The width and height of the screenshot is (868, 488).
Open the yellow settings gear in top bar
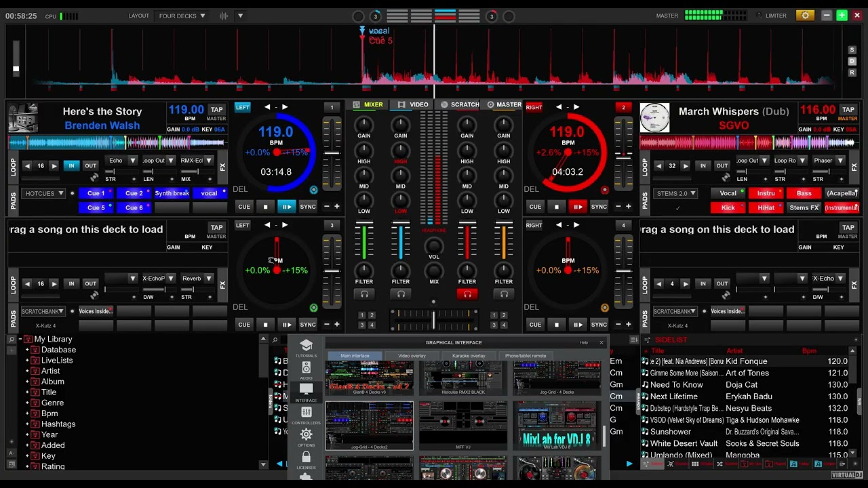pos(805,16)
